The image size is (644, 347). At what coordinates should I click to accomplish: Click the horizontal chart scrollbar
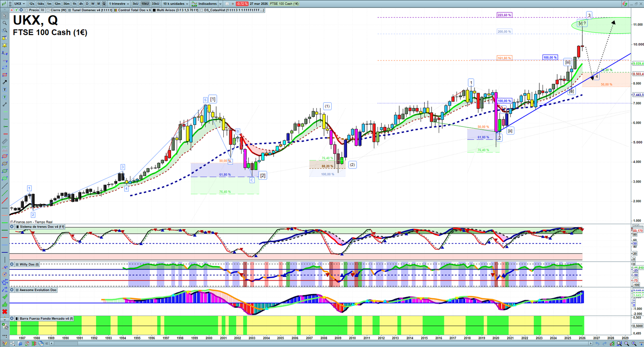click(321, 343)
